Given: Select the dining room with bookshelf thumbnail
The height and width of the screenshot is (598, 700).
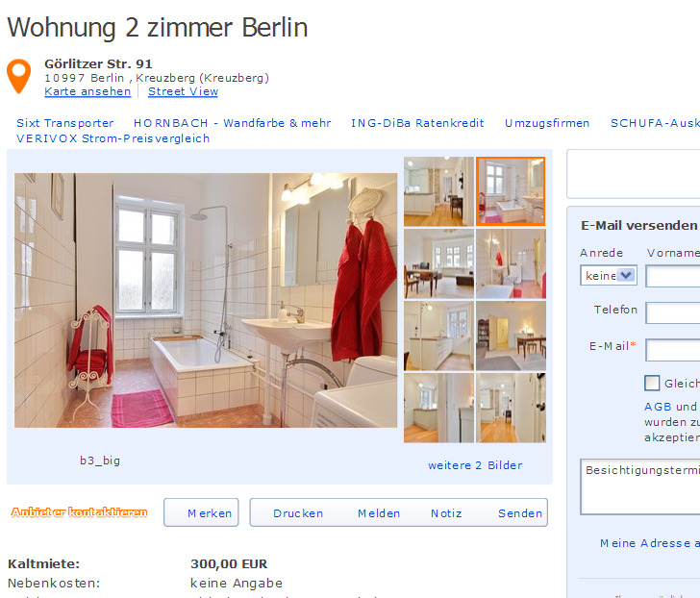Looking at the screenshot, I should pos(511,336).
